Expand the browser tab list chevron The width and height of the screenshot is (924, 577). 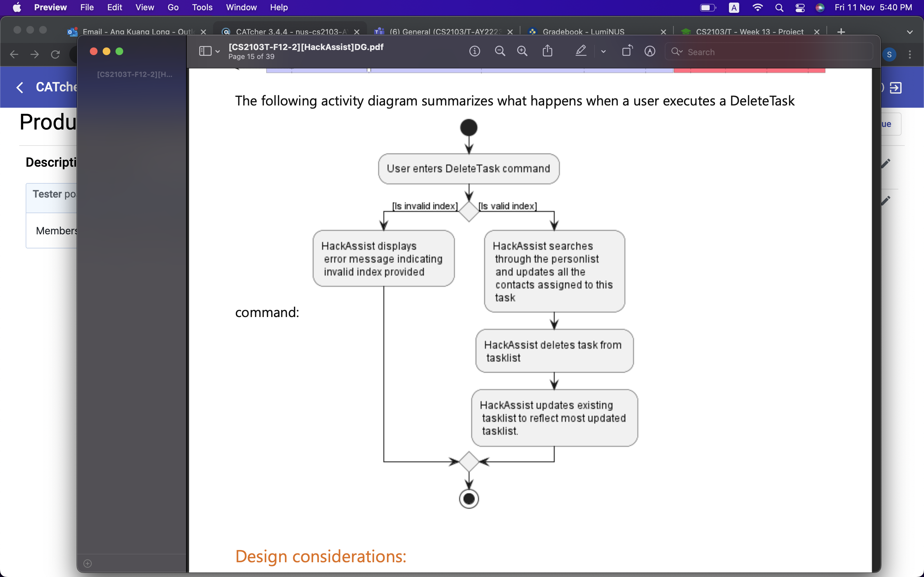coord(910,32)
